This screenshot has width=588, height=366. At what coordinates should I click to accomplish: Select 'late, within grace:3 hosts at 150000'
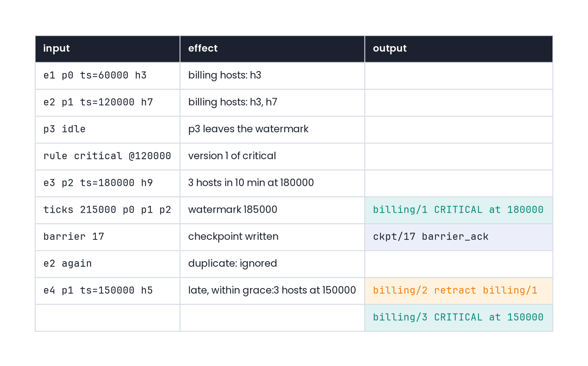click(x=272, y=290)
